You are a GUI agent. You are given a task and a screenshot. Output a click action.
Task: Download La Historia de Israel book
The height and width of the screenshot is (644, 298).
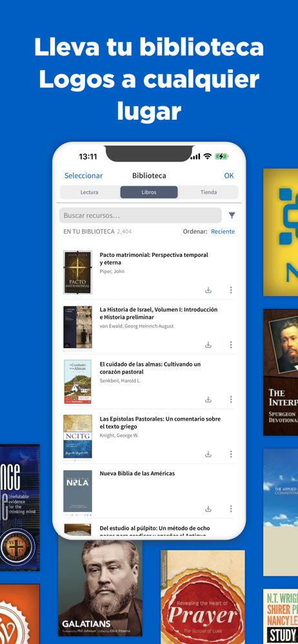pyautogui.click(x=208, y=345)
